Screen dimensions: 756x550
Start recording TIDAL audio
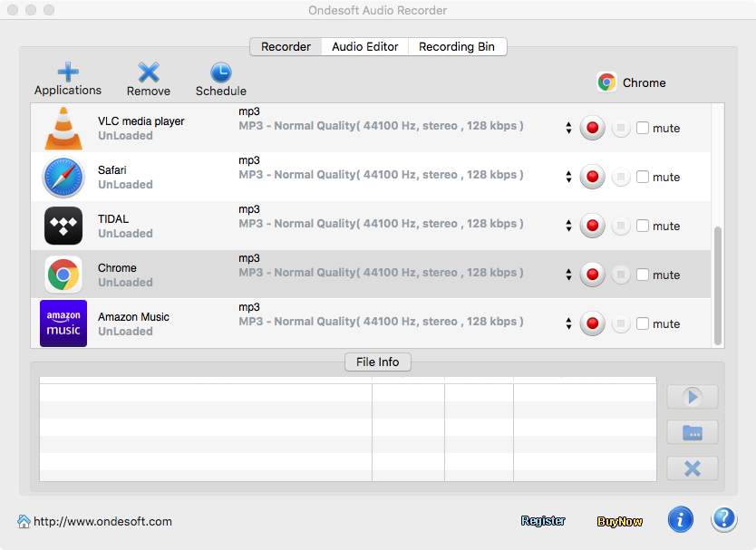point(592,226)
